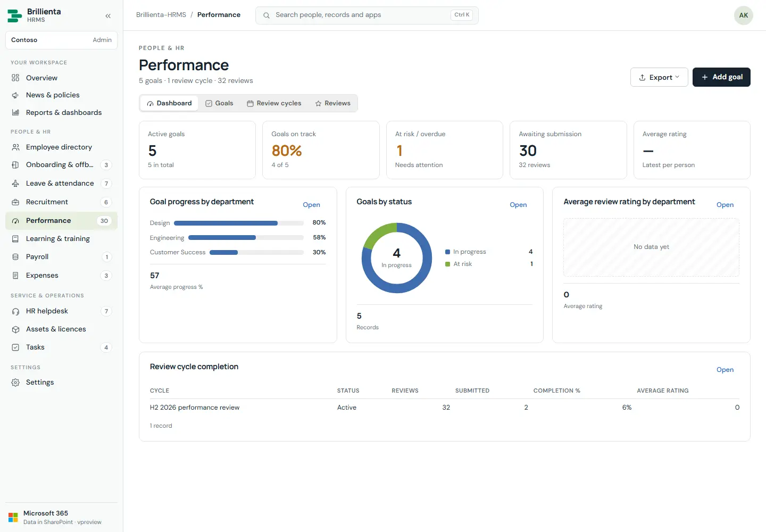The image size is (766, 532).
Task: Click the At risk / overdue card
Action: point(445,150)
